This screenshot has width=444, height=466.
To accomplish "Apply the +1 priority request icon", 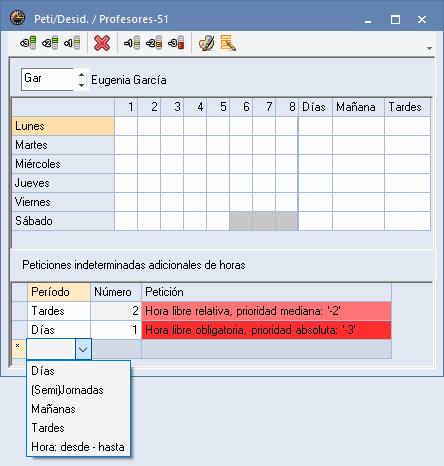I will pyautogui.click(x=72, y=43).
